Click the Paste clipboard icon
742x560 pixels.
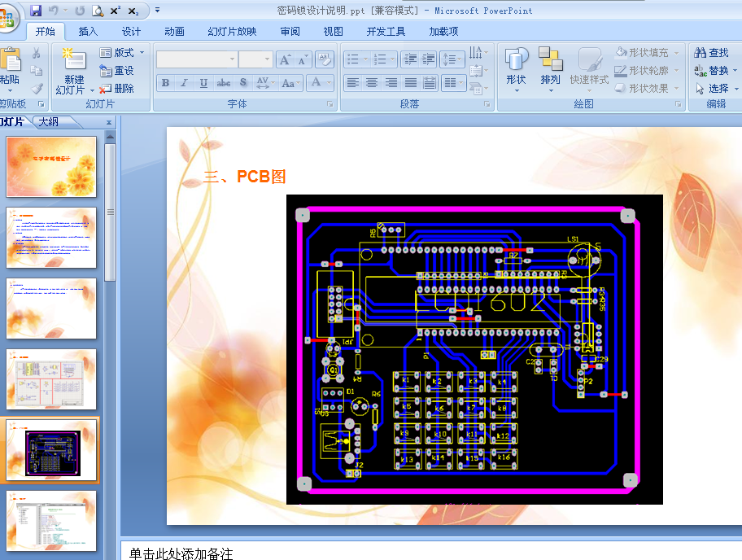(x=10, y=59)
